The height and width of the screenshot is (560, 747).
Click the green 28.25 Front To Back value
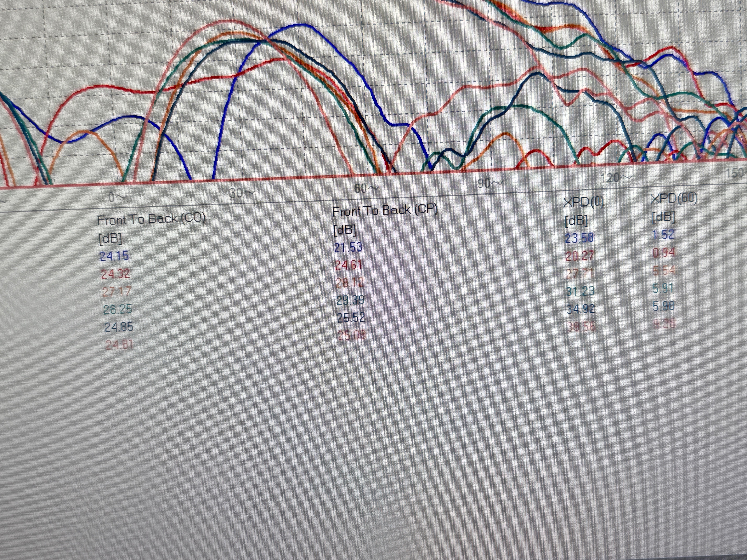(x=118, y=309)
